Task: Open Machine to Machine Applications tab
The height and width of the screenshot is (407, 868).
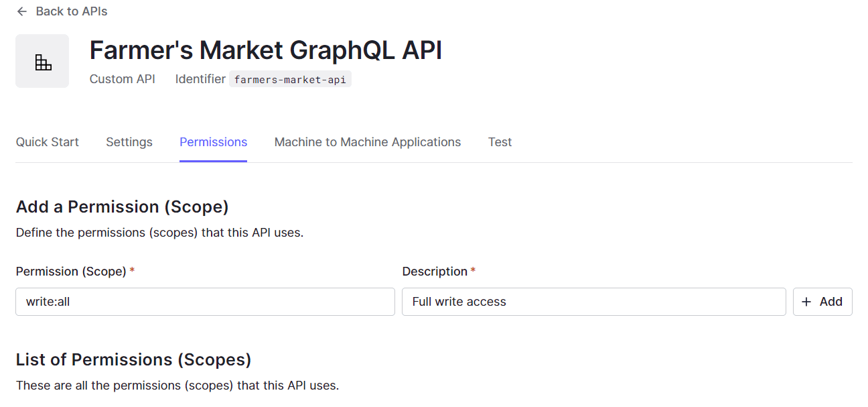Action: point(368,142)
